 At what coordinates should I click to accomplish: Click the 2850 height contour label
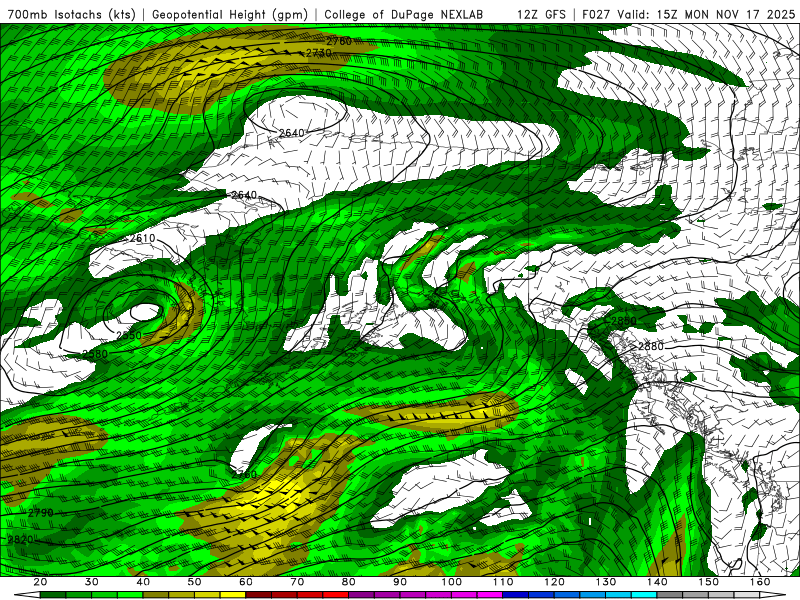pos(623,321)
